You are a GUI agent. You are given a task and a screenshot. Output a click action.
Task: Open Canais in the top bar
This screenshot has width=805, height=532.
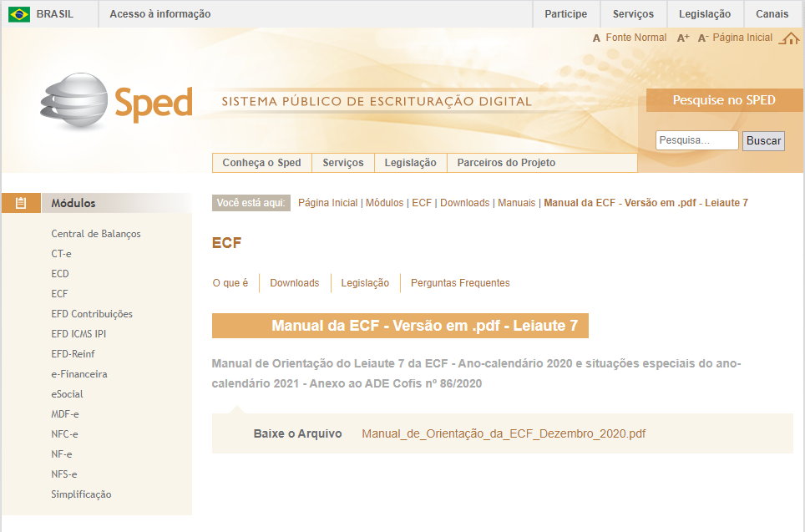[772, 14]
